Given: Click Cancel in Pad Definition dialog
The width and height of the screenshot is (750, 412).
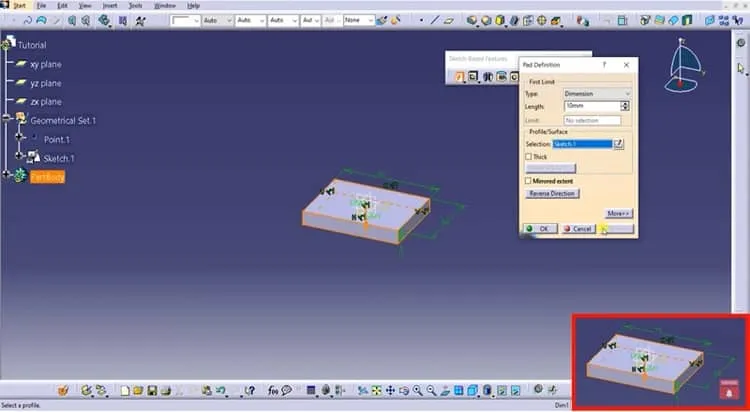Looking at the screenshot, I should click(x=578, y=229).
